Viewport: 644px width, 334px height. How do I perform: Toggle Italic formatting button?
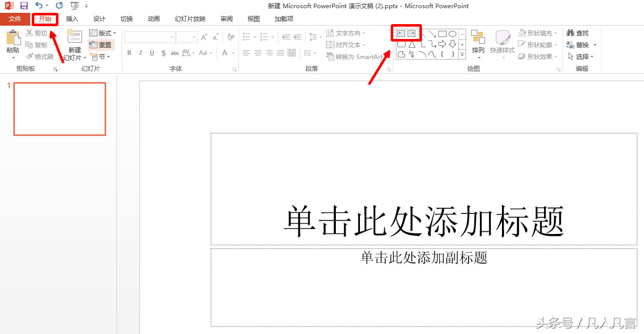point(140,53)
